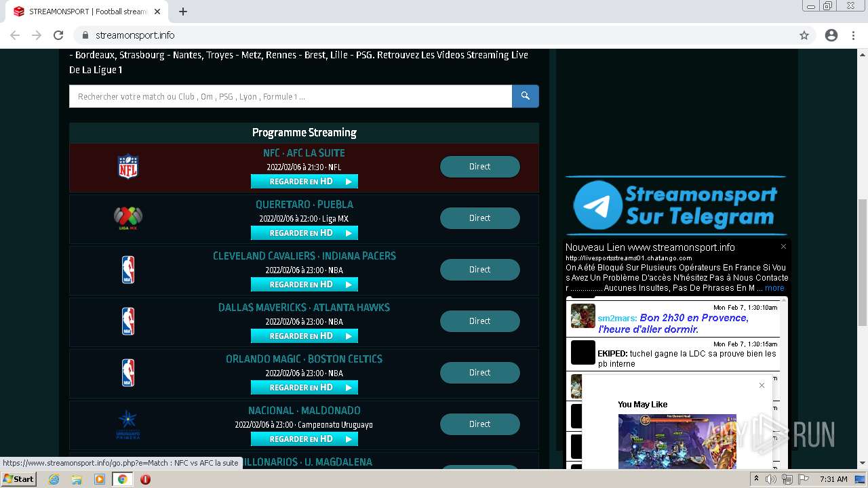Image resolution: width=868 pixels, height=488 pixels.
Task: Click REGARDER EN HD under Queretaro - Puebla
Action: pos(304,233)
